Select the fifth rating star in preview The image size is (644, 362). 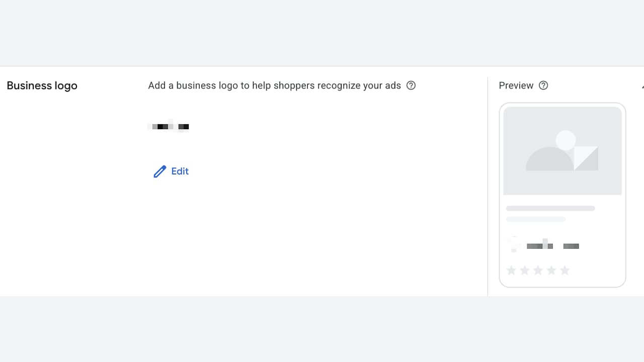click(565, 270)
